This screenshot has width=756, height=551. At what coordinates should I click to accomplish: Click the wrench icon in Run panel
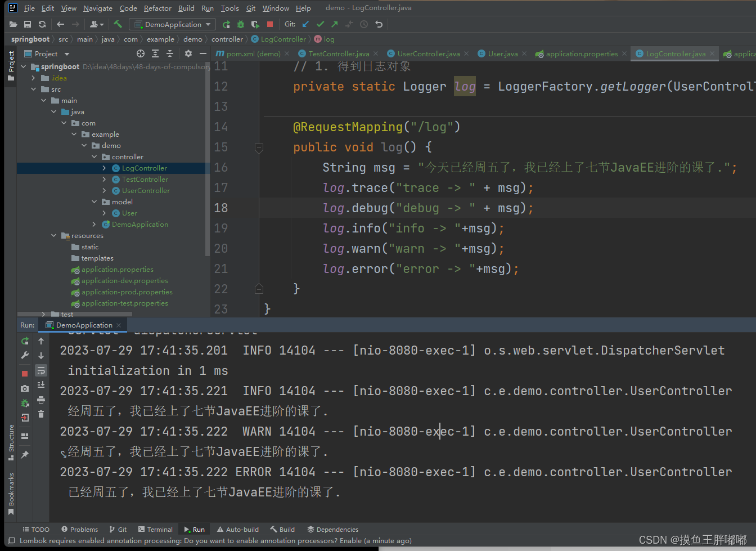(x=25, y=356)
